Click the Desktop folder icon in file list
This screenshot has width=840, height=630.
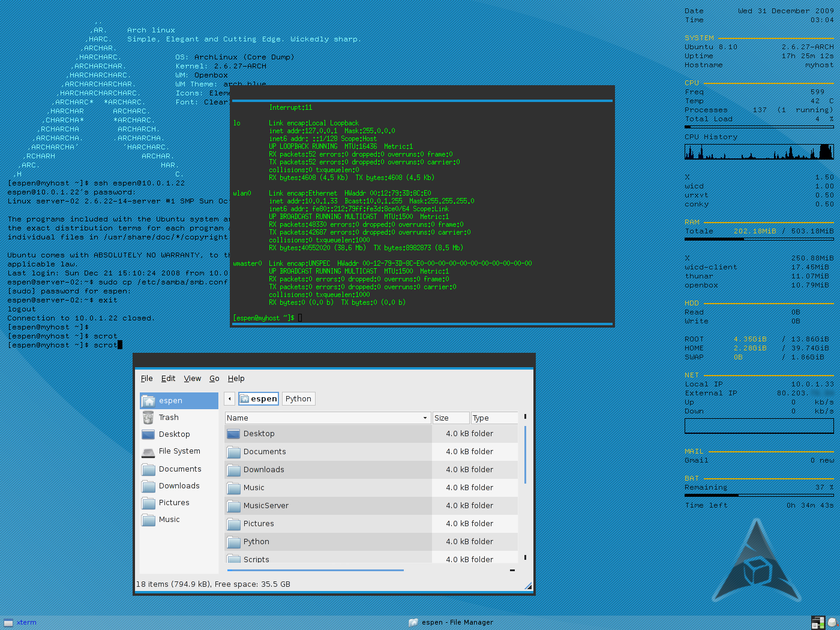pos(233,434)
